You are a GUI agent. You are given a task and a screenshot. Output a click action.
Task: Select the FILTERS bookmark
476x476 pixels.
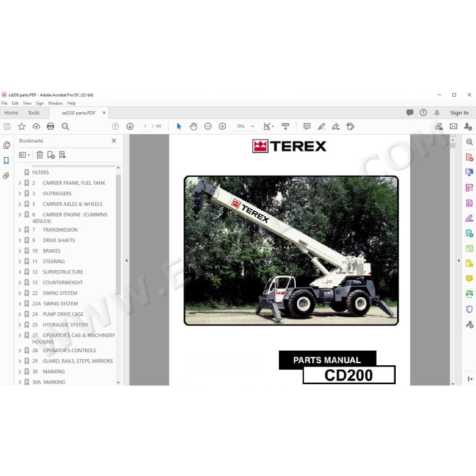pyautogui.click(x=40, y=172)
